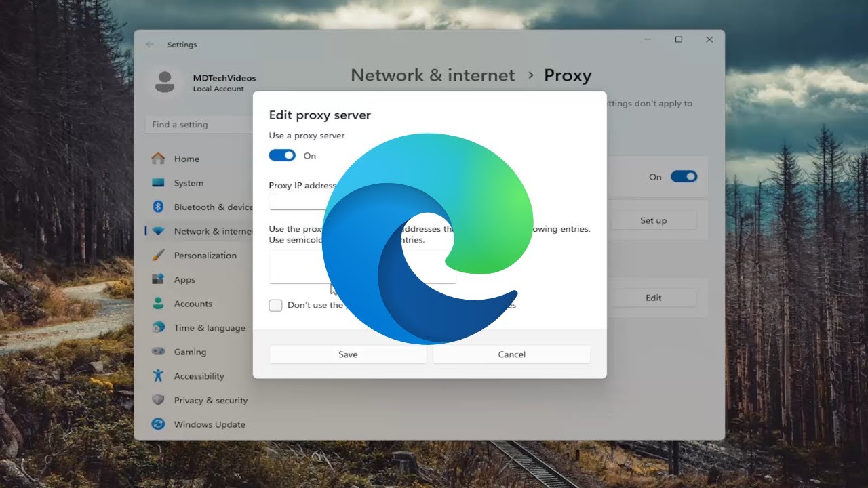The height and width of the screenshot is (488, 868).
Task: Select Personalization in the sidebar
Action: pos(205,256)
